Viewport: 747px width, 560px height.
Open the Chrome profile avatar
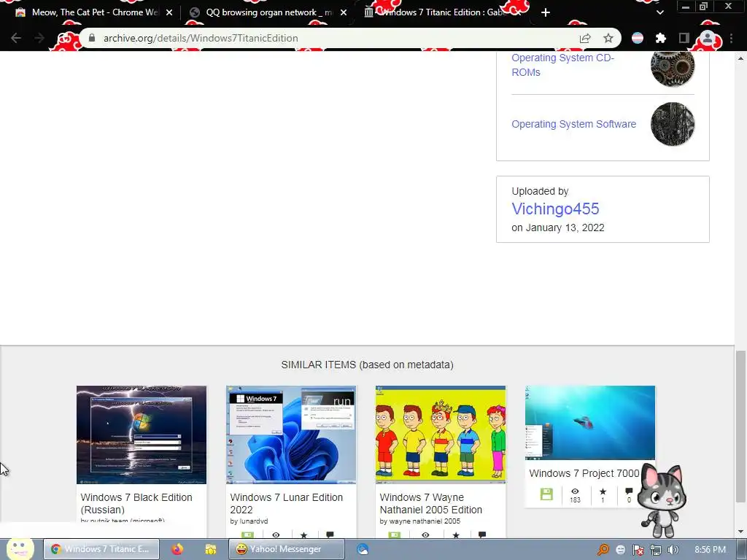click(708, 38)
